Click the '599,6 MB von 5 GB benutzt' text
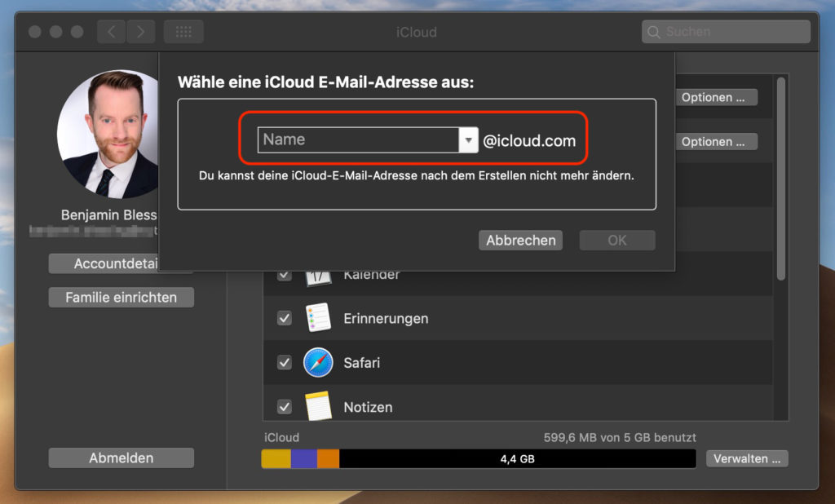This screenshot has height=504, width=835. (620, 437)
